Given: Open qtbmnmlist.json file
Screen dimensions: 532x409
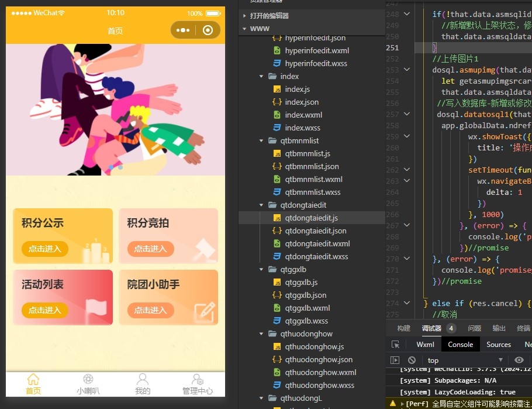Looking at the screenshot, I should [312, 166].
